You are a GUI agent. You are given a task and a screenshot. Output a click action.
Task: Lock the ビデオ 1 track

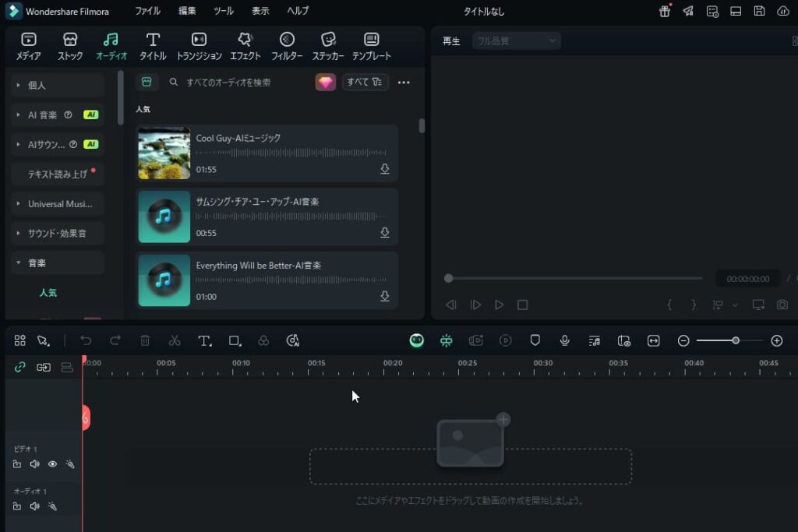click(x=17, y=464)
